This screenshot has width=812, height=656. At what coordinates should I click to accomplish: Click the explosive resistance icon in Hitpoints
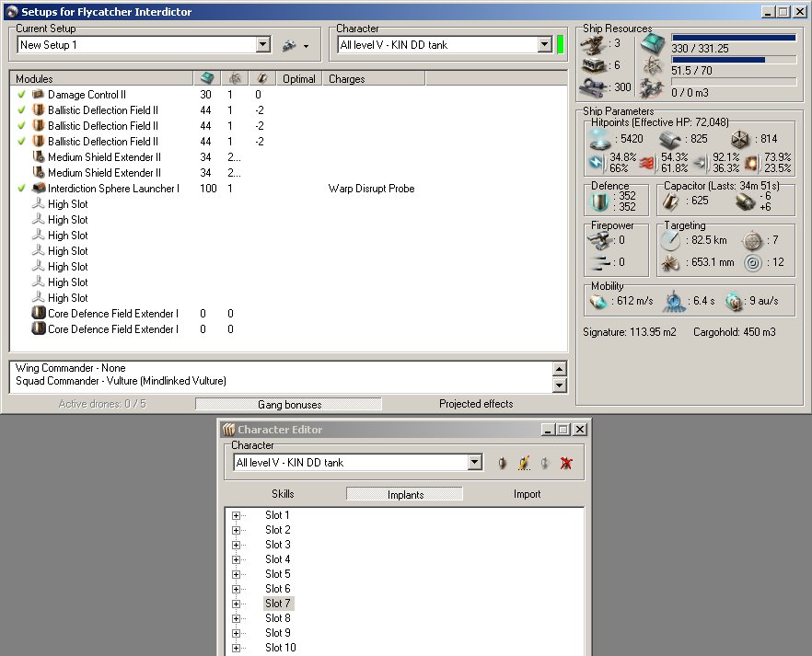751,164
